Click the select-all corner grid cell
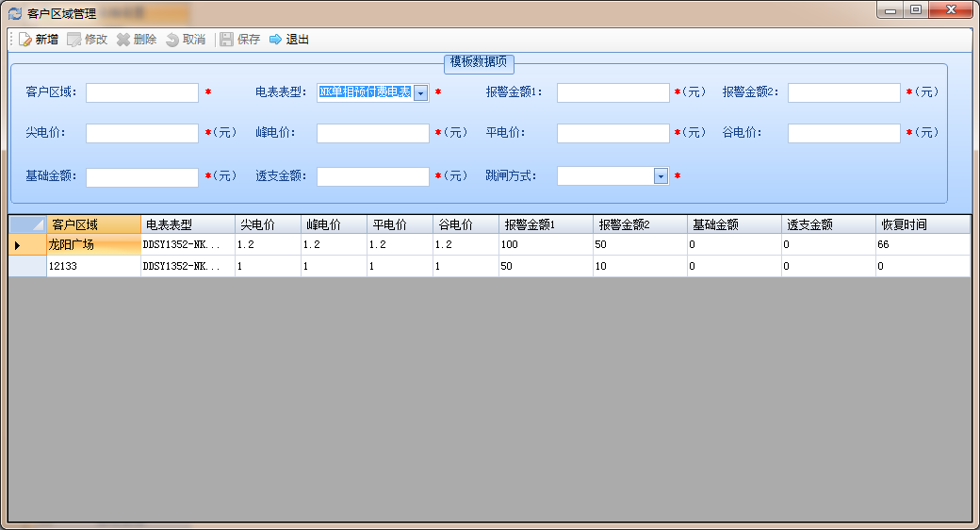 tap(27, 224)
